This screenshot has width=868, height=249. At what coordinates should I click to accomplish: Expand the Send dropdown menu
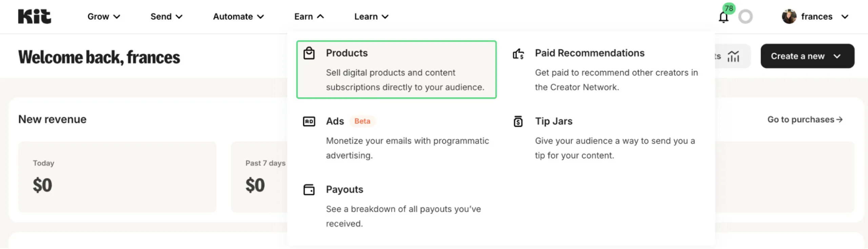pos(166,17)
